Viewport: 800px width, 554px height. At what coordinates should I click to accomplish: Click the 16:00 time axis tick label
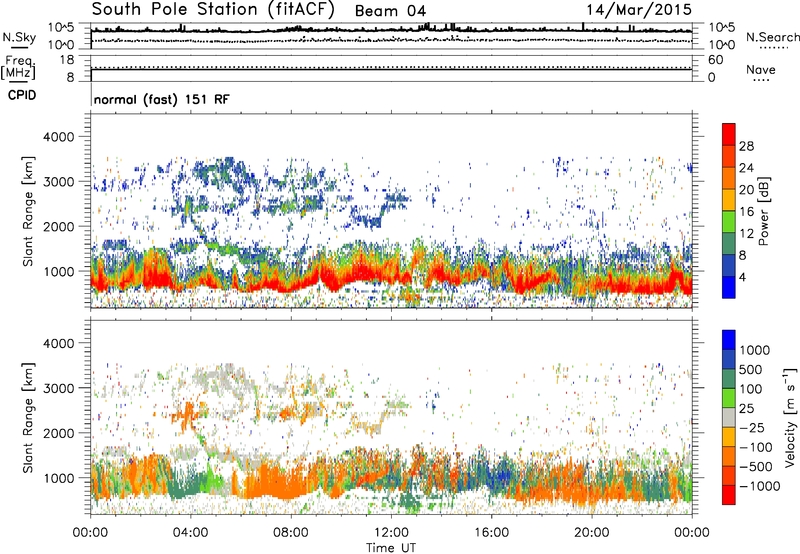(491, 533)
